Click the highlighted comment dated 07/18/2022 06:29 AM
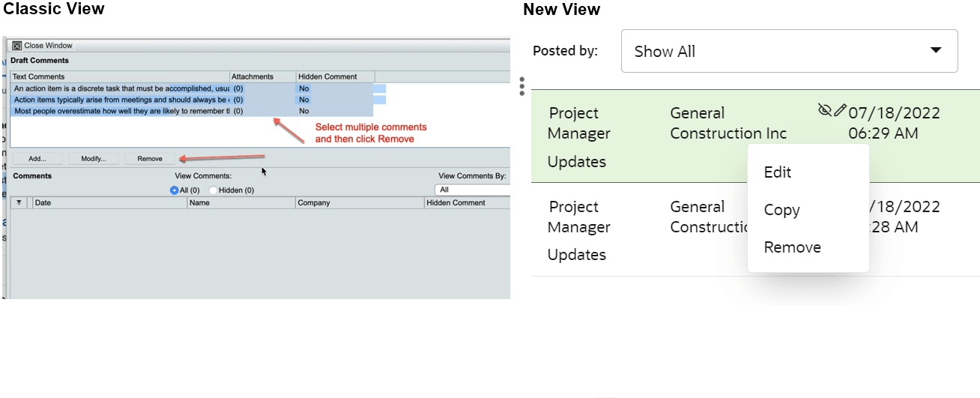 point(755,136)
